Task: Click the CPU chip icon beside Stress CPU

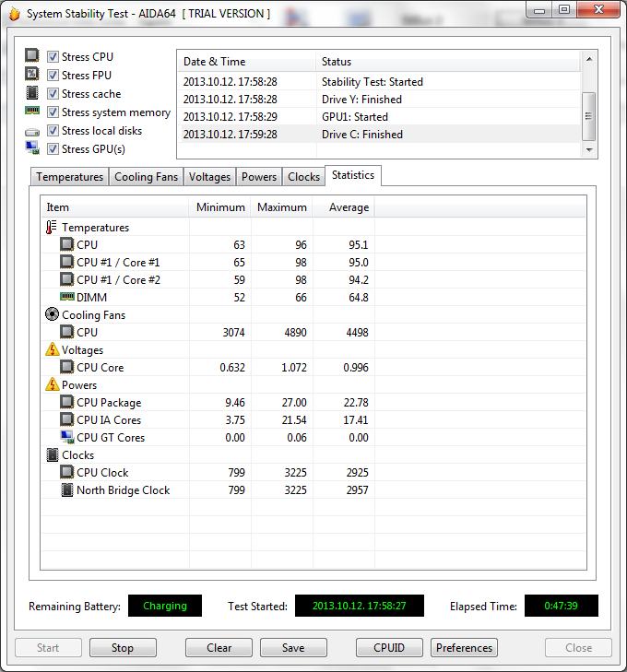Action: [31, 55]
